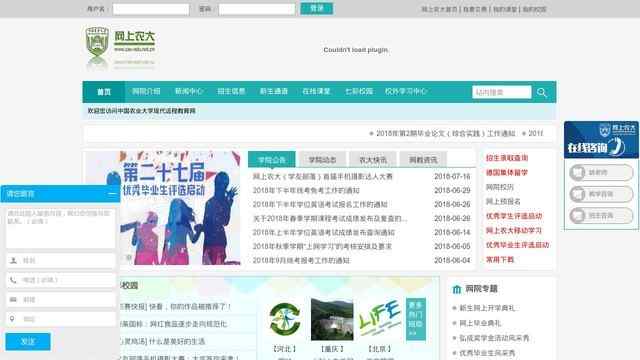Screen dimensions: 640x360
Task: Open 新闻中心 navigation item
Action: point(189,91)
